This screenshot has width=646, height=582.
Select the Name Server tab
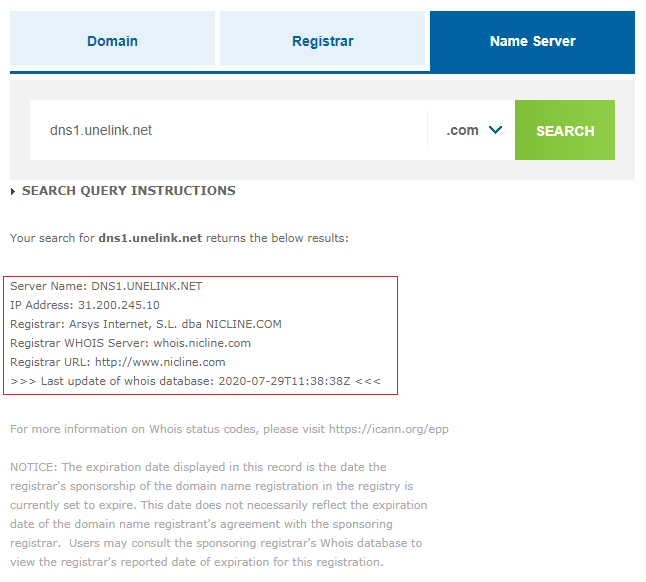coord(532,42)
